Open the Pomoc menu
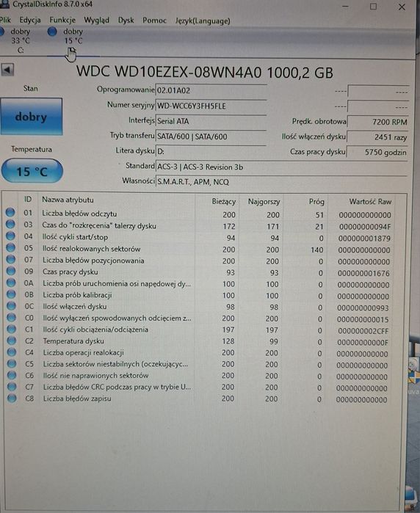The width and height of the screenshot is (420, 513). pos(154,21)
